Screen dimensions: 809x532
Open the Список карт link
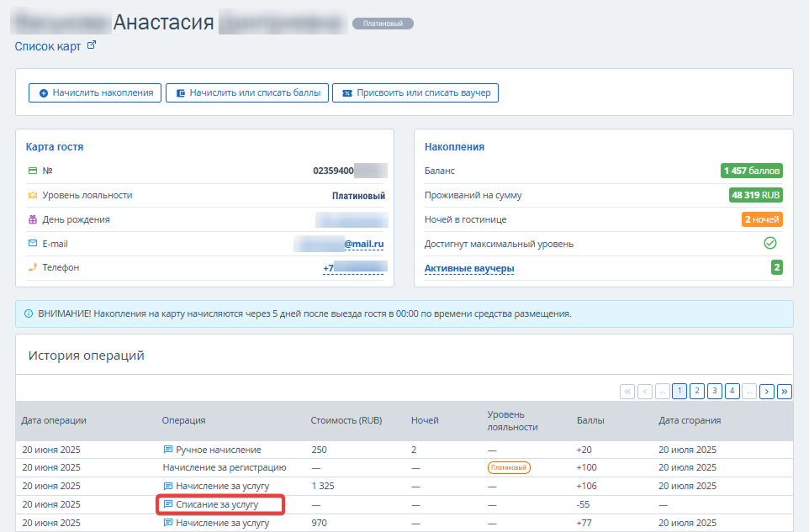pos(47,46)
